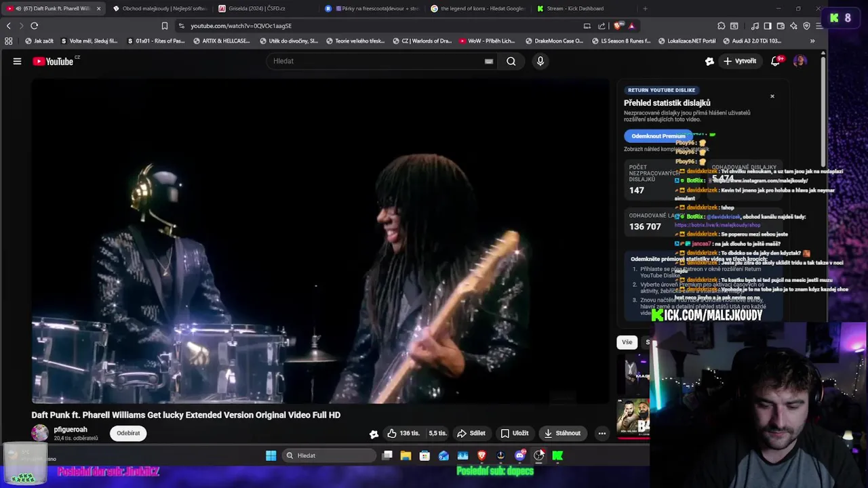Screen dimensions: 868x488
Task: Dislike the video (5,5 tis.)
Action: [x=437, y=433]
